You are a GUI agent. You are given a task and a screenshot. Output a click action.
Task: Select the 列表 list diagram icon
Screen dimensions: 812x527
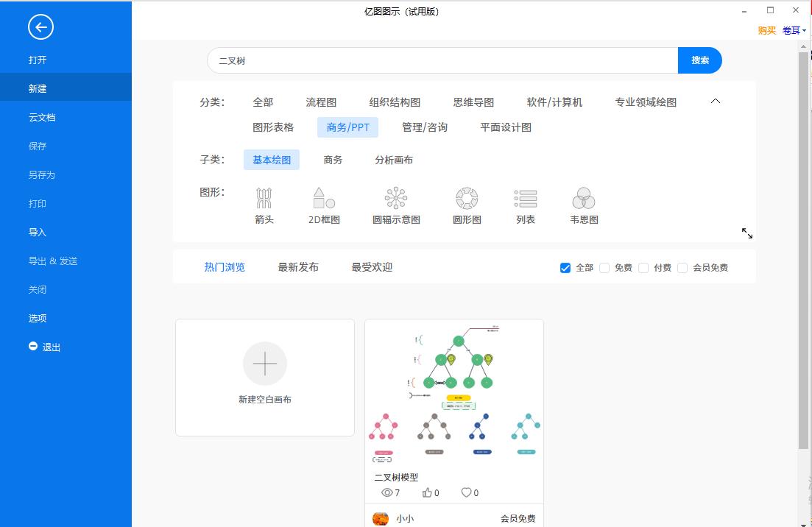click(526, 199)
